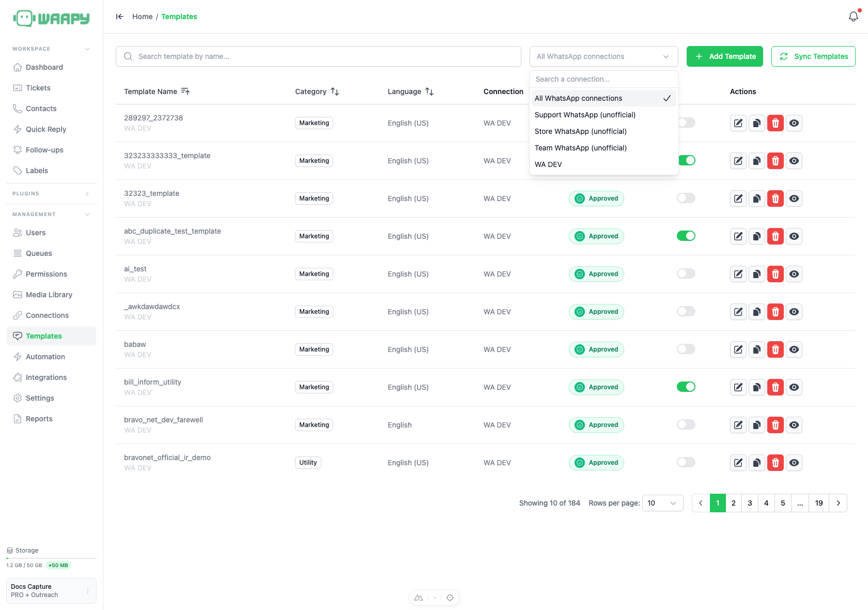Delete the ai_test template
Image resolution: width=868 pixels, height=610 pixels.
click(776, 274)
